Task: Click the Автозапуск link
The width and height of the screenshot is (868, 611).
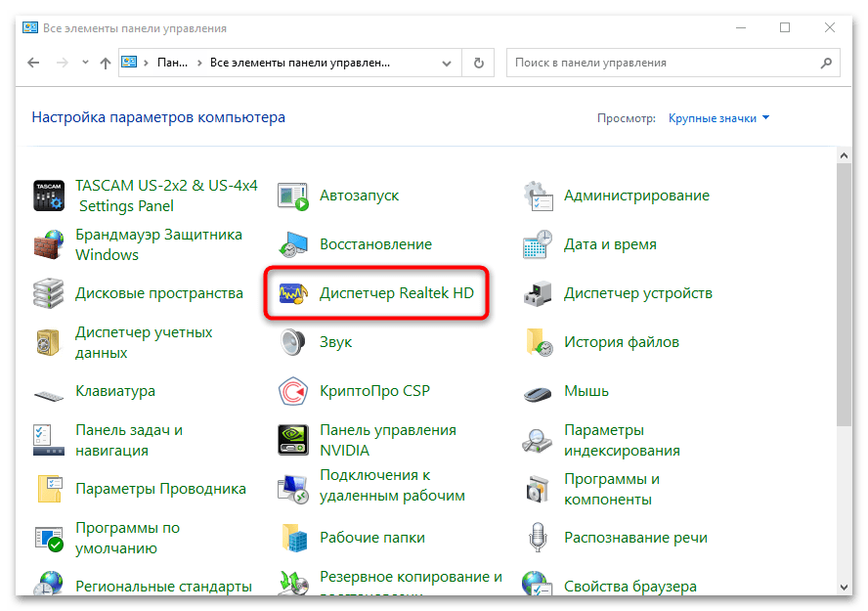Action: click(359, 196)
